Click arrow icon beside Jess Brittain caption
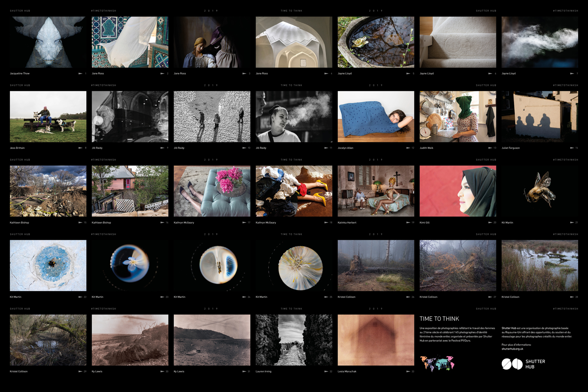The image size is (588, 392). 80,148
